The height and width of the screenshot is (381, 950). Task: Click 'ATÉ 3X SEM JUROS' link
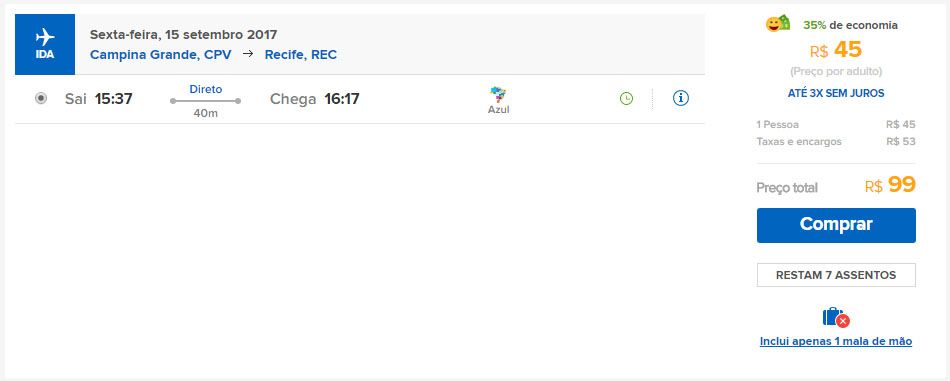point(836,93)
